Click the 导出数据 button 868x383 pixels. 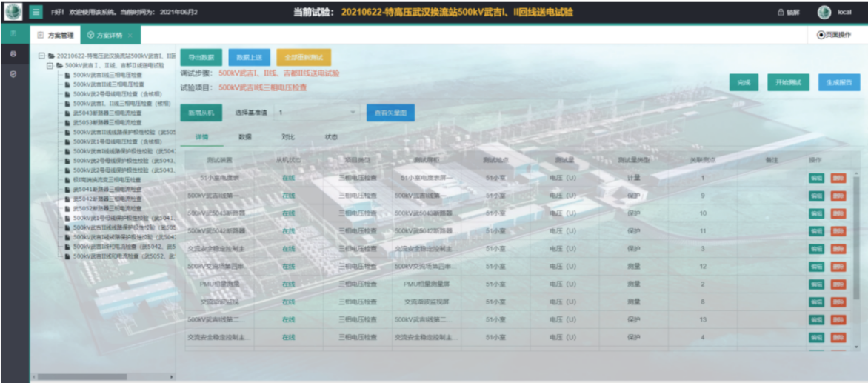pos(201,57)
